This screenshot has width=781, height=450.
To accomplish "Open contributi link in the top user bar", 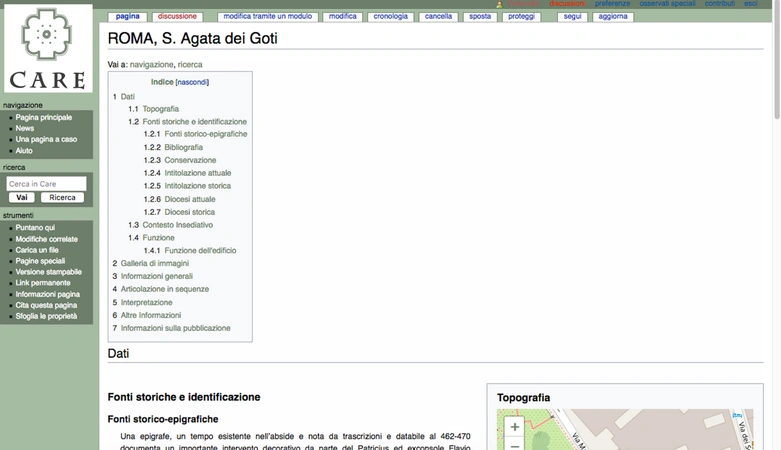I will click(720, 4).
